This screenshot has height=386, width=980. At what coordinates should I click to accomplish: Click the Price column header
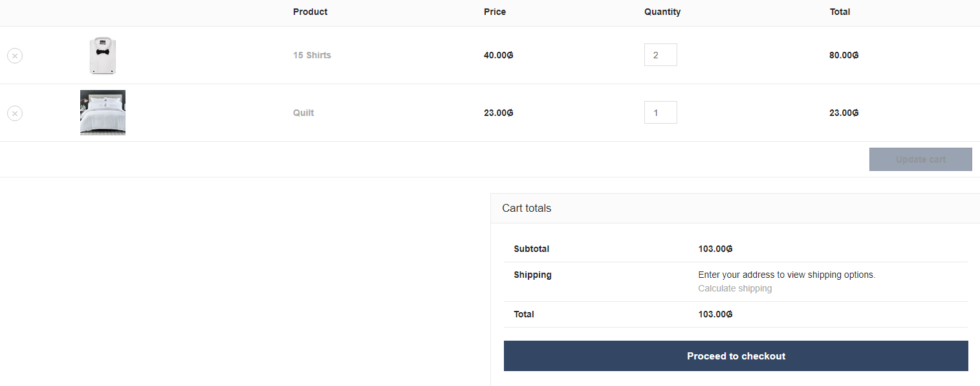(x=495, y=12)
